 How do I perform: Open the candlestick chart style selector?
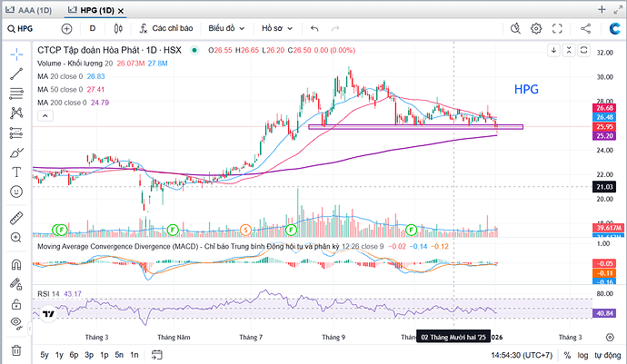[x=118, y=29]
